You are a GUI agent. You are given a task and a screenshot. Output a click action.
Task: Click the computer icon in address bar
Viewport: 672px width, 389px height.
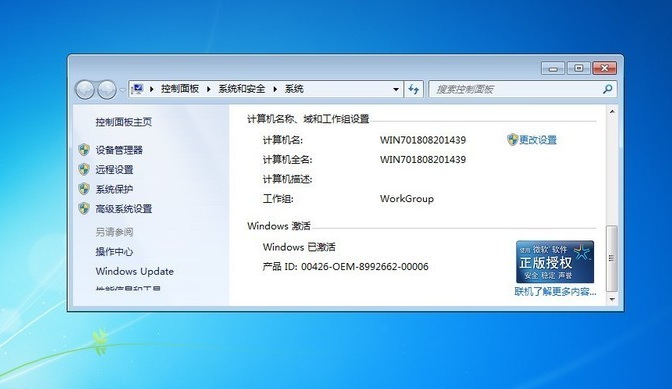(137, 89)
